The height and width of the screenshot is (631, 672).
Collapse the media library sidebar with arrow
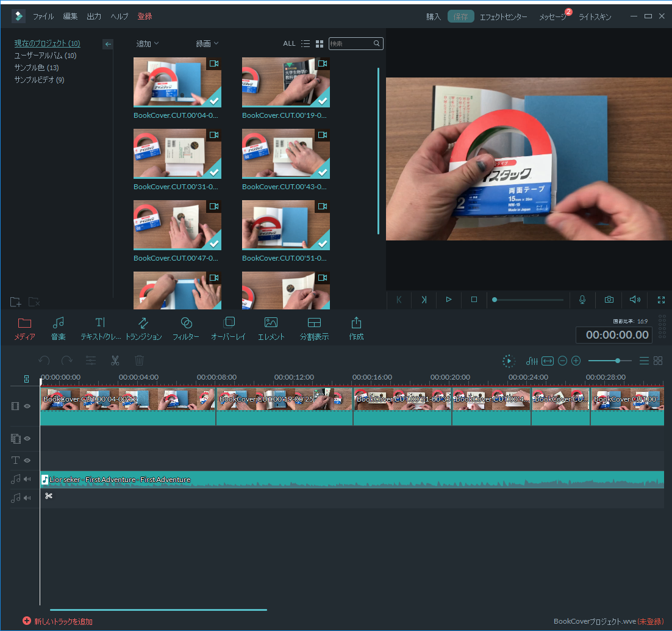pyautogui.click(x=108, y=44)
